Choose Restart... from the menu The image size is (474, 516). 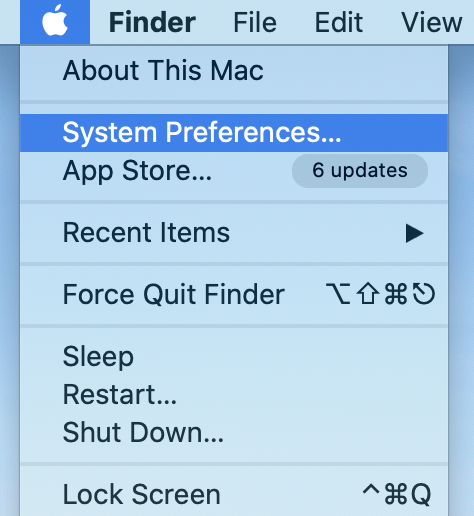click(x=234, y=395)
